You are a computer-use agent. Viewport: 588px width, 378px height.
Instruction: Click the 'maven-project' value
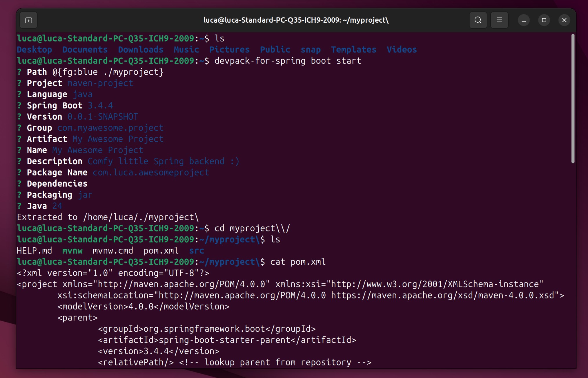[100, 83]
